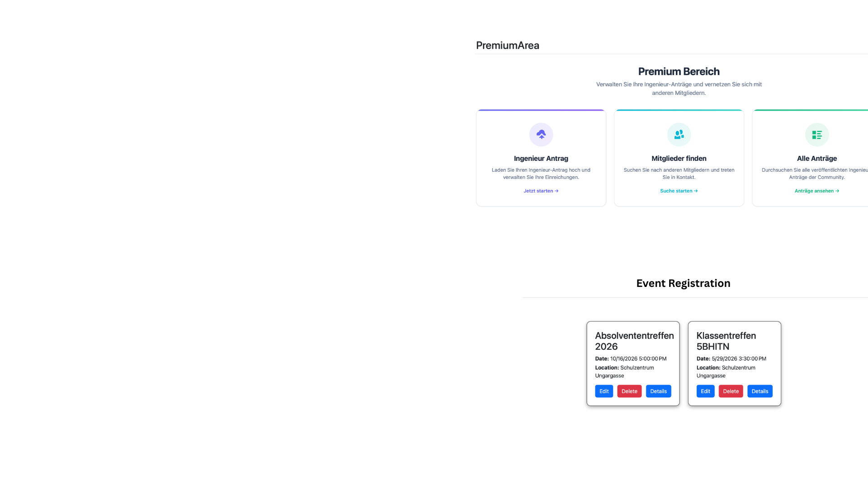Edit the Klassentreffen 5BHITN event
This screenshot has width=868, height=488.
[x=705, y=391]
